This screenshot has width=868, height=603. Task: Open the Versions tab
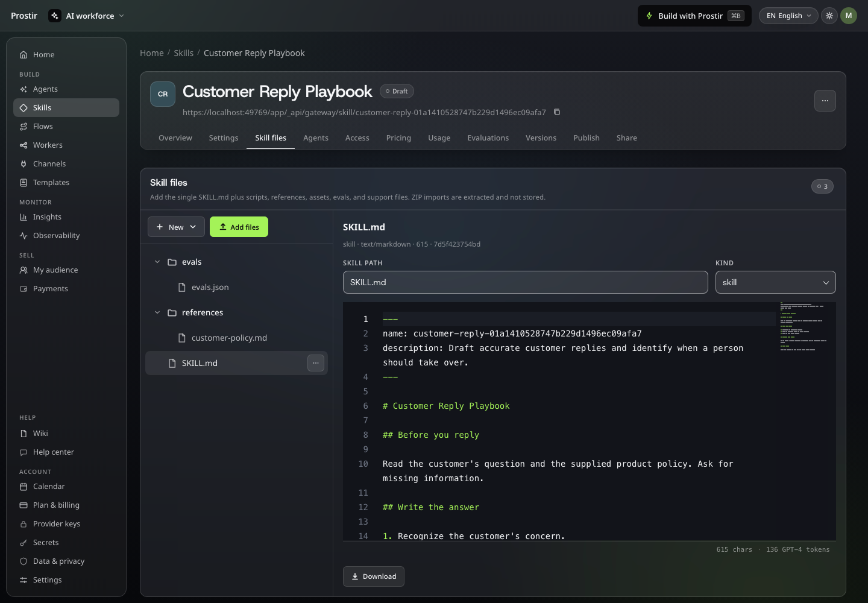click(x=541, y=137)
